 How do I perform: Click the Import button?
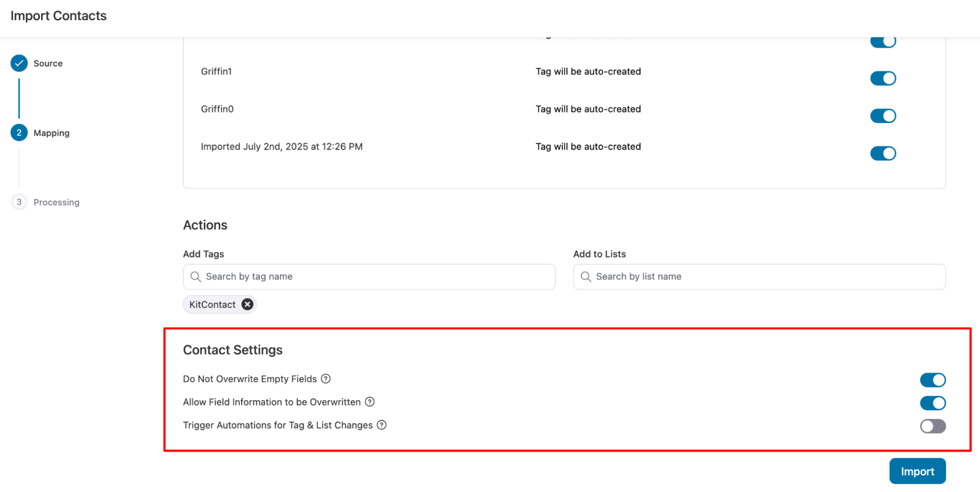[x=917, y=471]
